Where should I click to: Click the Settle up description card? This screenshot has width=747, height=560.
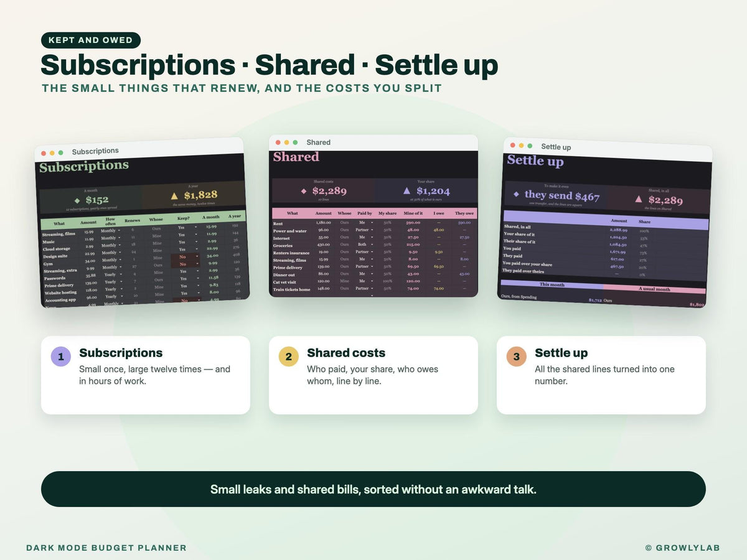tap(601, 375)
